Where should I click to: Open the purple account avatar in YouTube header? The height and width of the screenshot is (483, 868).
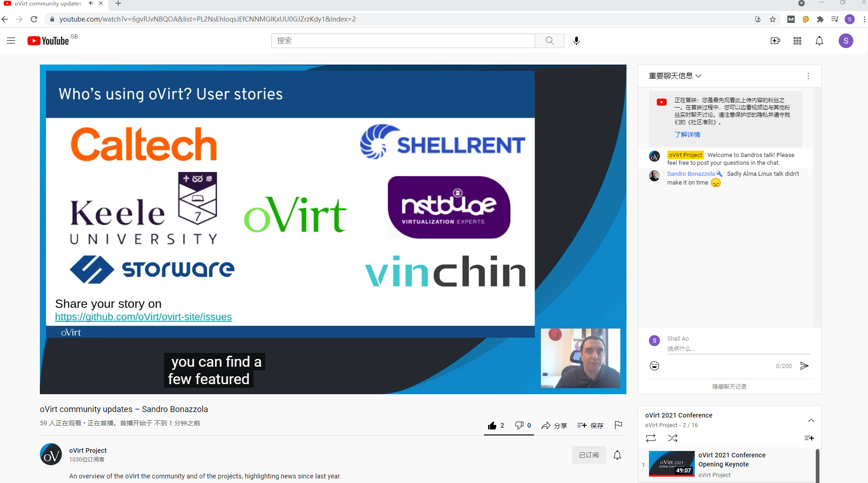[x=846, y=41]
